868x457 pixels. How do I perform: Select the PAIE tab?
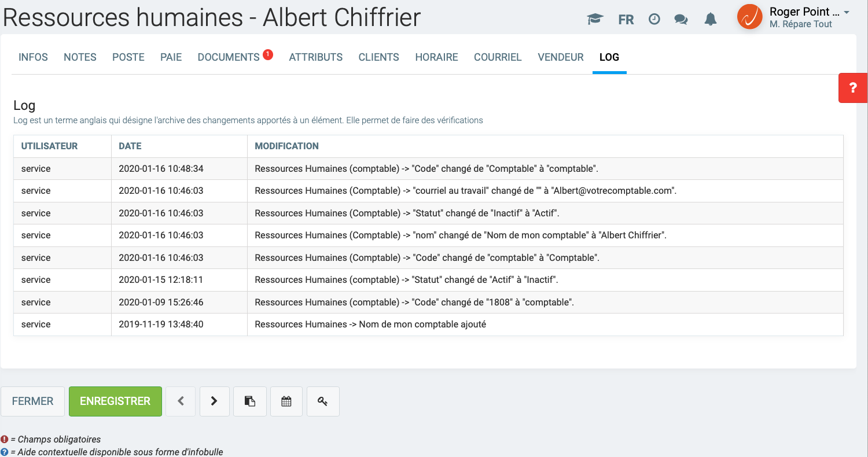click(171, 57)
